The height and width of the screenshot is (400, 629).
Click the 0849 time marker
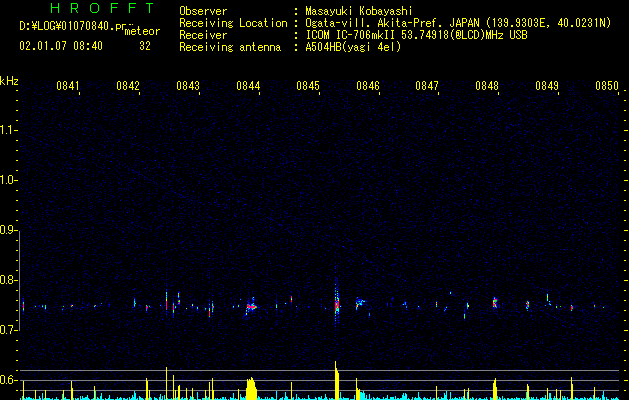(547, 86)
